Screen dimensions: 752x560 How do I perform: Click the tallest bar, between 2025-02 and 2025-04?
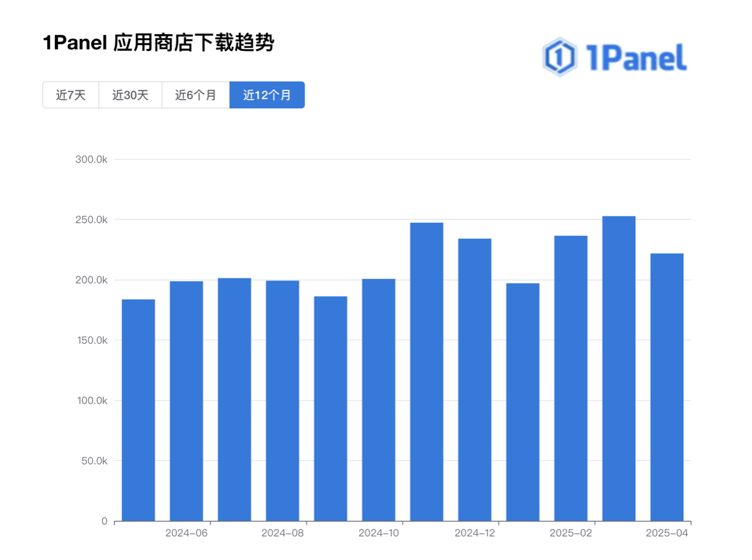[618, 369]
